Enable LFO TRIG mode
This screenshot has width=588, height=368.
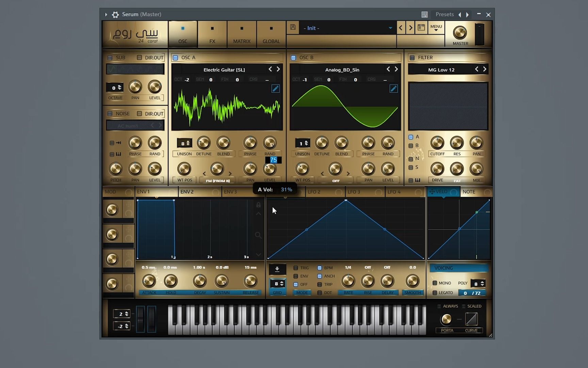(x=296, y=268)
